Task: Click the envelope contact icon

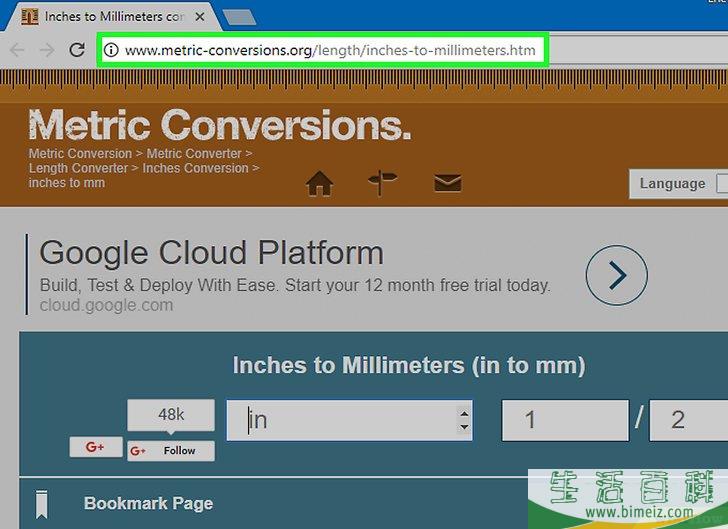Action: tap(448, 183)
